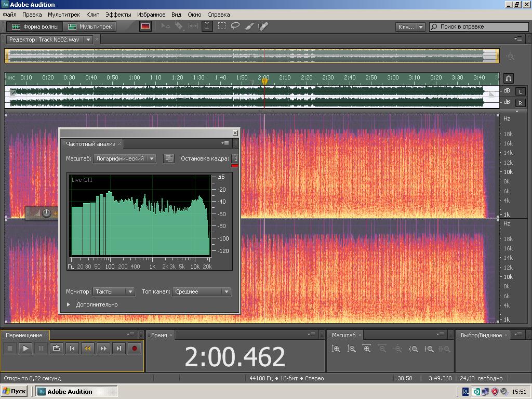This screenshot has height=399, width=532.
Task: Click the record button in transport
Action: (x=135, y=349)
